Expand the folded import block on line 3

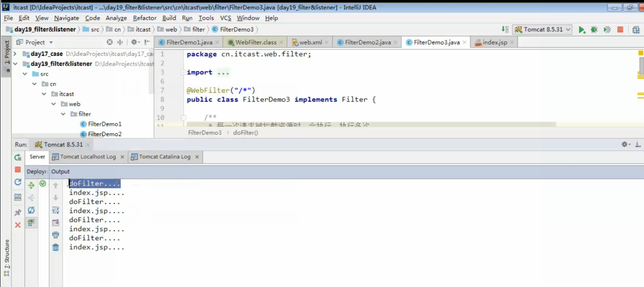click(x=183, y=72)
